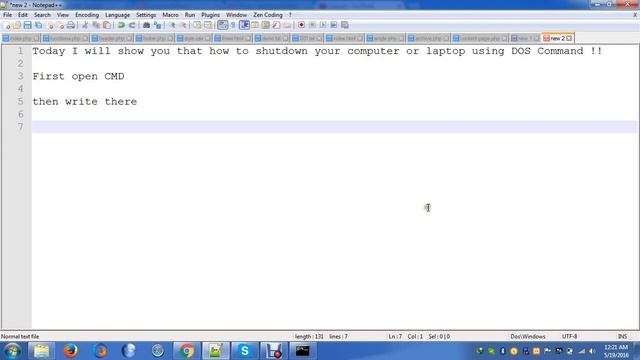Click UTF-8 encoding in status bar
Viewport: 640px width, 360px height.
[x=569, y=336]
